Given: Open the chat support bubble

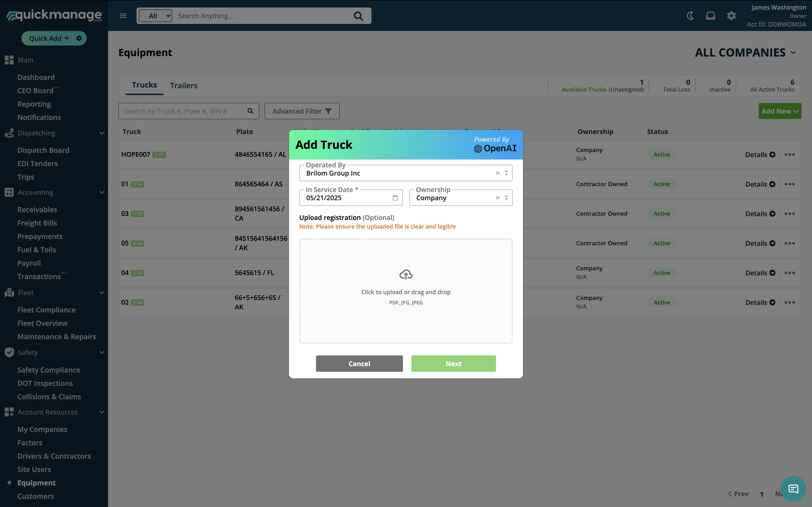Looking at the screenshot, I should click(x=793, y=488).
